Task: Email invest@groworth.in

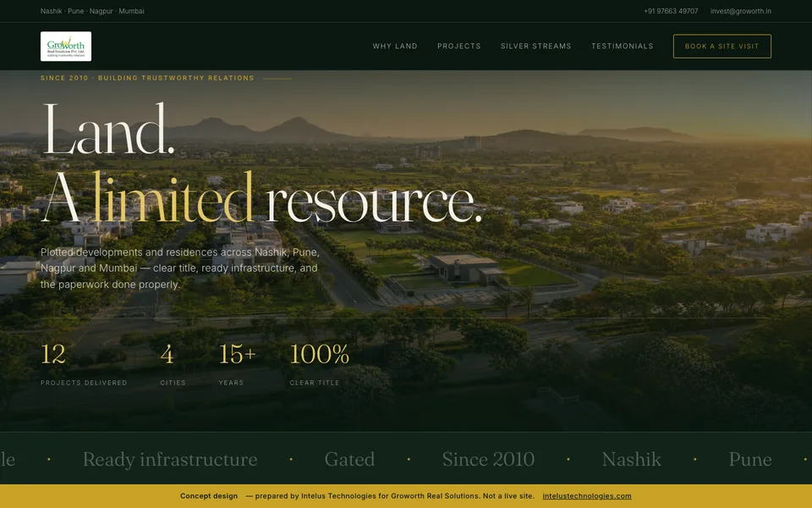Action: tap(741, 11)
